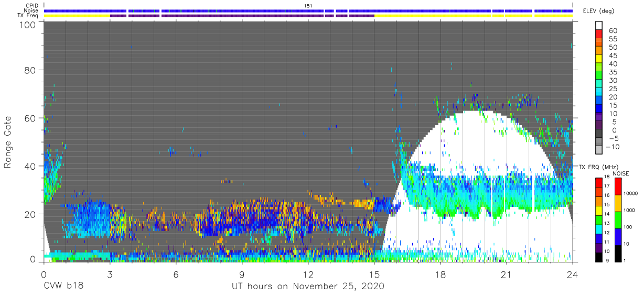The image size is (644, 297).
Task: Click the CPID label at top left
Action: pyautogui.click(x=33, y=6)
